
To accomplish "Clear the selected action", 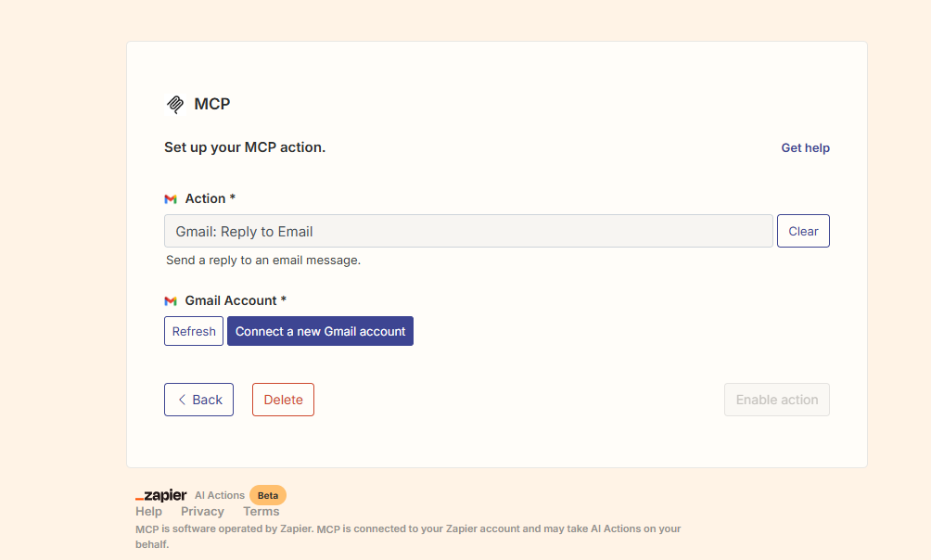I will pyautogui.click(x=803, y=231).
